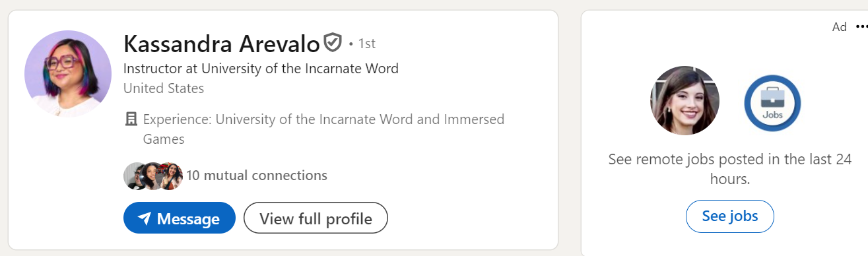
Task: Click the Instructor at University headline text
Action: pyautogui.click(x=261, y=69)
